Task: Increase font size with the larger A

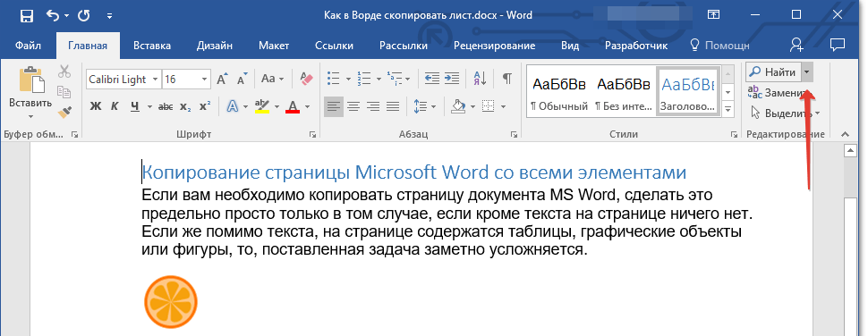Action: pyautogui.click(x=222, y=79)
